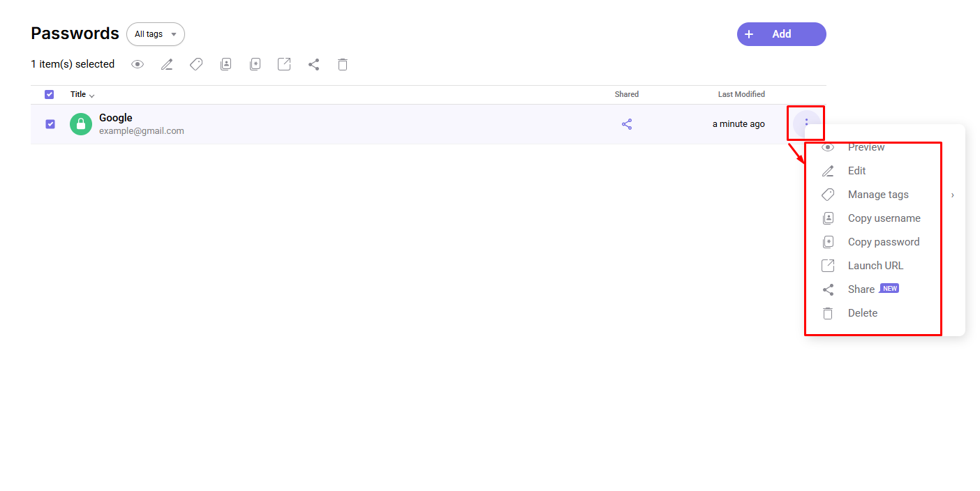This screenshot has width=980, height=491.
Task: Uncheck the Google password row checkbox
Action: 50,123
